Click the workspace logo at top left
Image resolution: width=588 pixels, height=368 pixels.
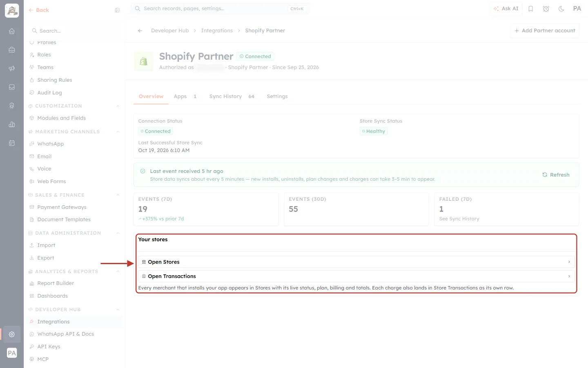tap(12, 11)
